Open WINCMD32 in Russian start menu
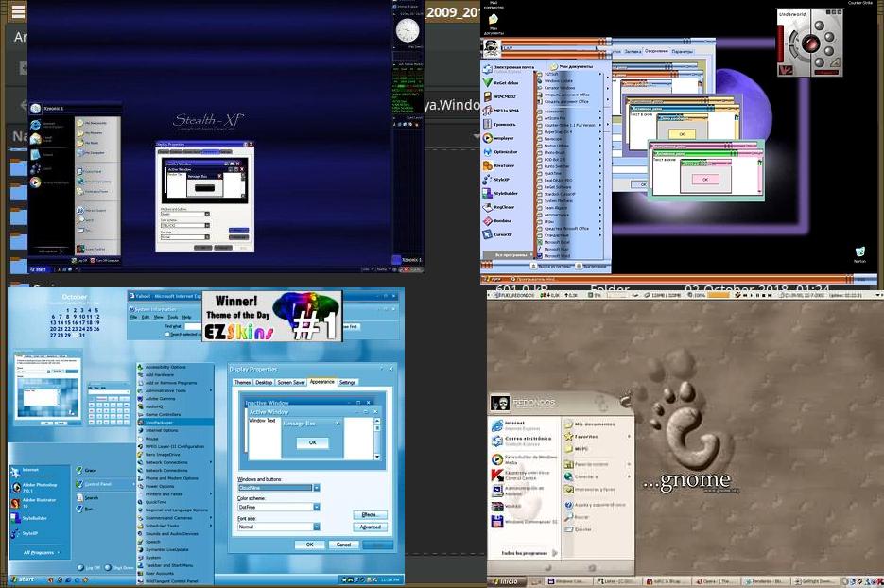884x588 pixels. point(499,97)
